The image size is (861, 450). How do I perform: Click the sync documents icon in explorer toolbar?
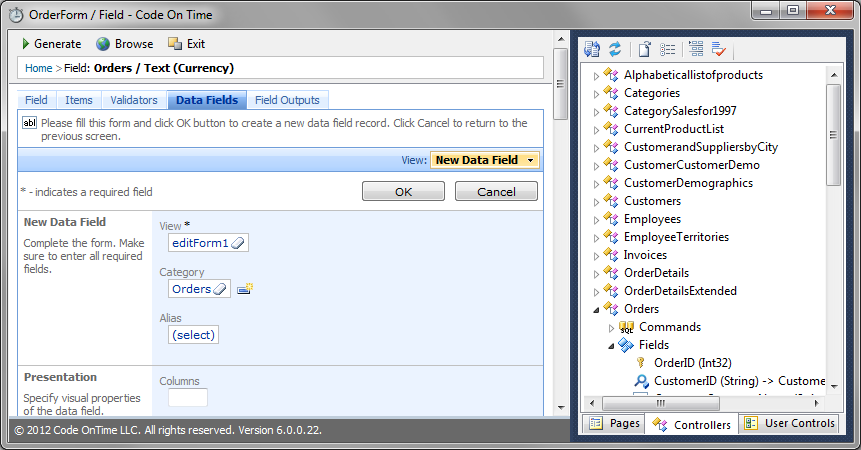point(592,49)
